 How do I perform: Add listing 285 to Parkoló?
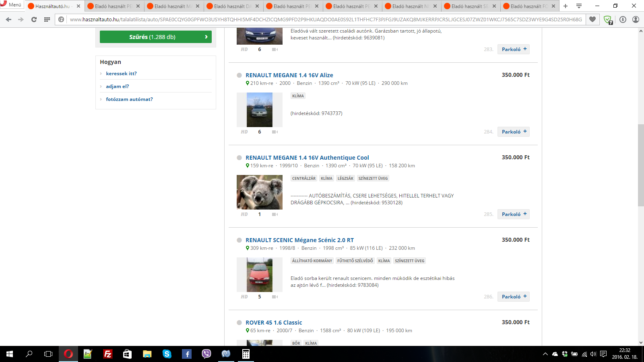pos(514,214)
